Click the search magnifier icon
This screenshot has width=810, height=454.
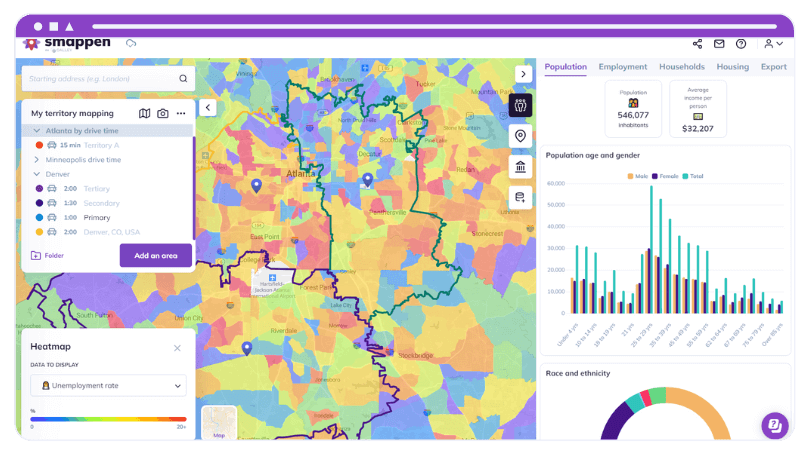point(183,79)
